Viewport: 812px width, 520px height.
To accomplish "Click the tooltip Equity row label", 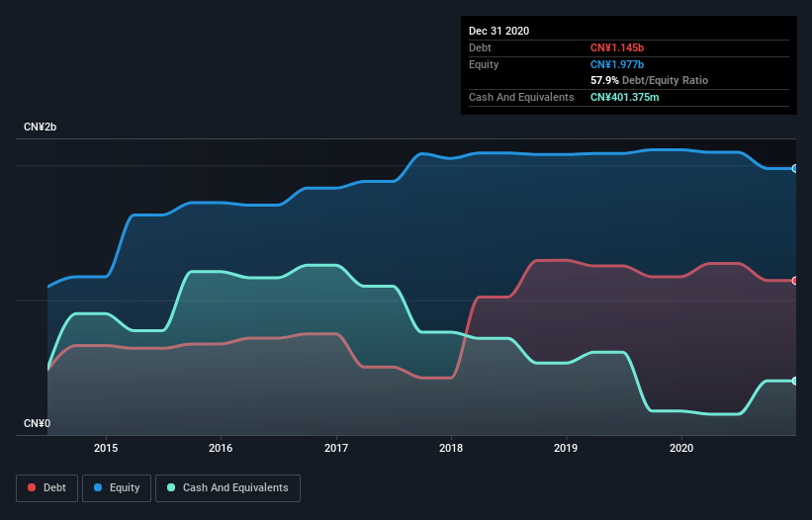I will point(484,64).
